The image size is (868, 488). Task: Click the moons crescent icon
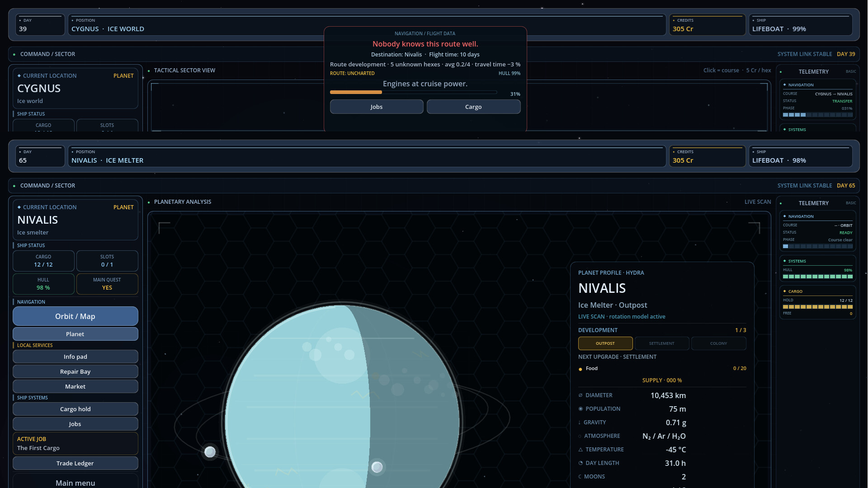580,477
